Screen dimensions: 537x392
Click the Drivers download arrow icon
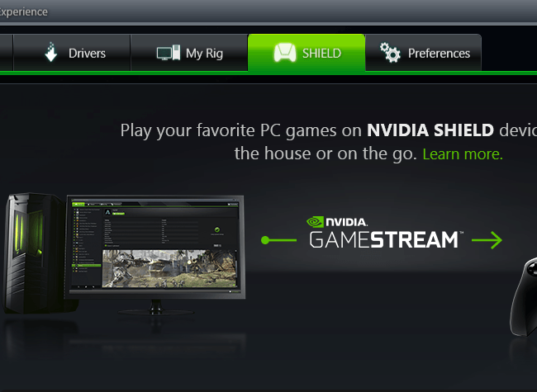point(51,52)
